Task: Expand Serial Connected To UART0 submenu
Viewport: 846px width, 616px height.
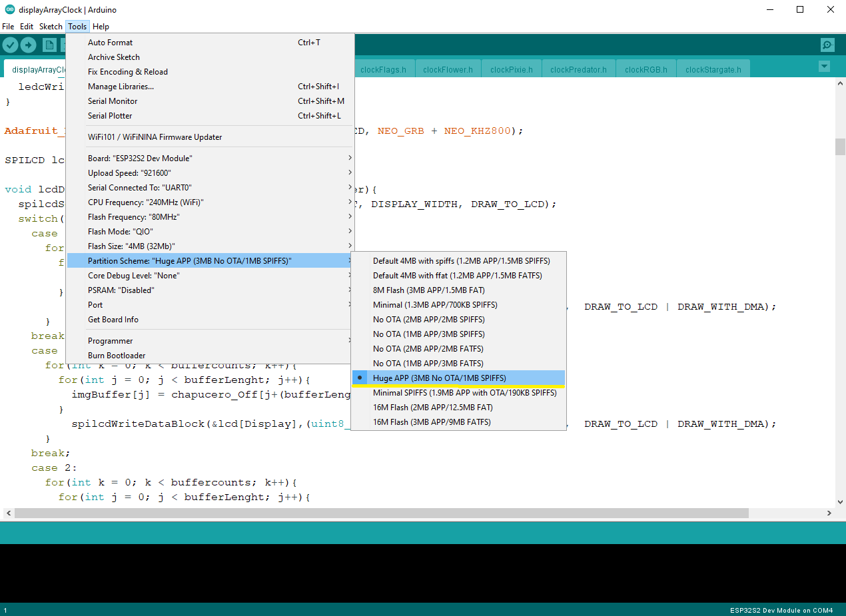Action: coord(210,188)
